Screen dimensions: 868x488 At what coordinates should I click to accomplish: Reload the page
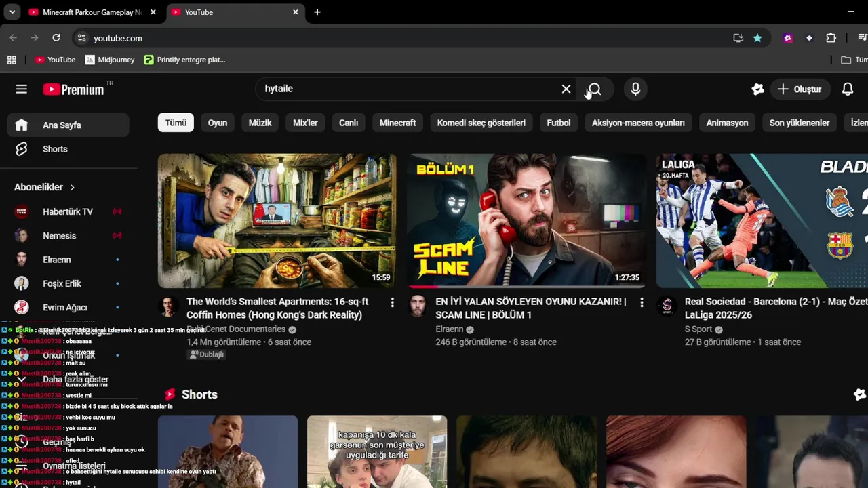56,38
